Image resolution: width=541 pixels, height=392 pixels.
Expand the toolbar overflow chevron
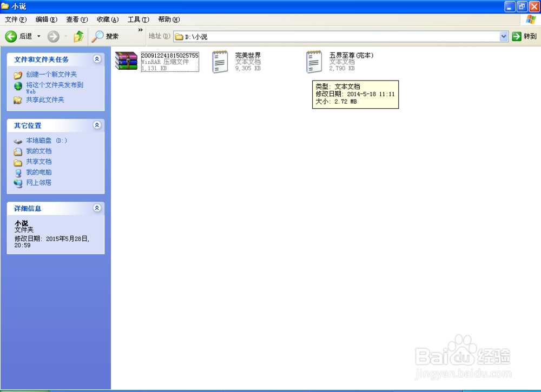click(141, 30)
